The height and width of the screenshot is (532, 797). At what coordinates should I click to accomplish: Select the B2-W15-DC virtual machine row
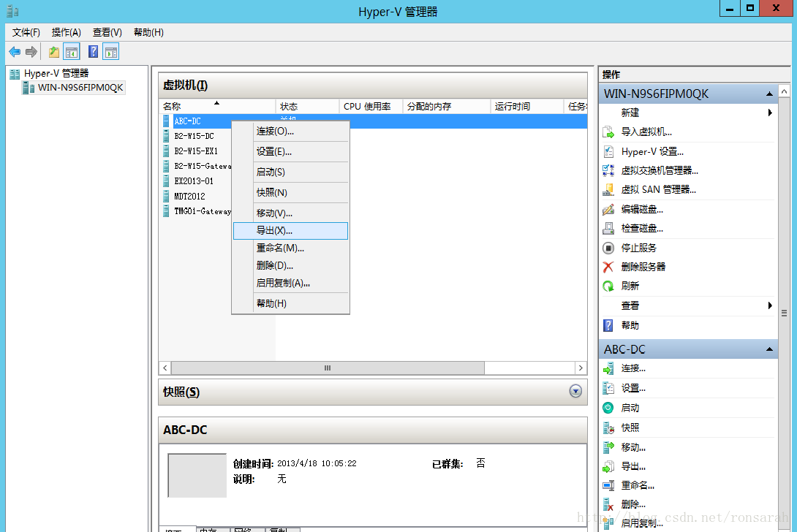pos(194,136)
